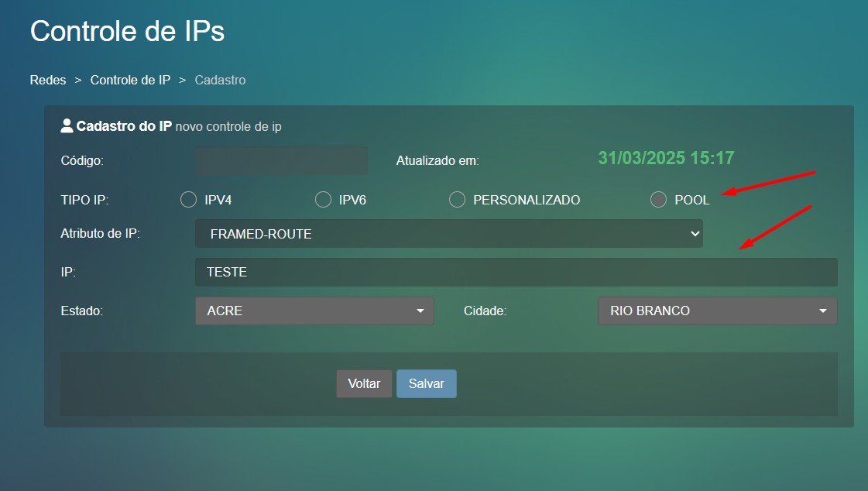Click the green updated timestamp 31/03/2025 15:17
The height and width of the screenshot is (491, 868).
tap(665, 158)
